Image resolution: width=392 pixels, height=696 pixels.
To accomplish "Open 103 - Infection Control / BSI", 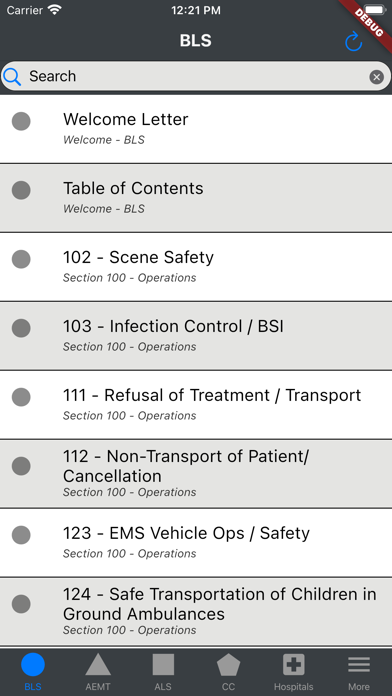I will pyautogui.click(x=196, y=336).
